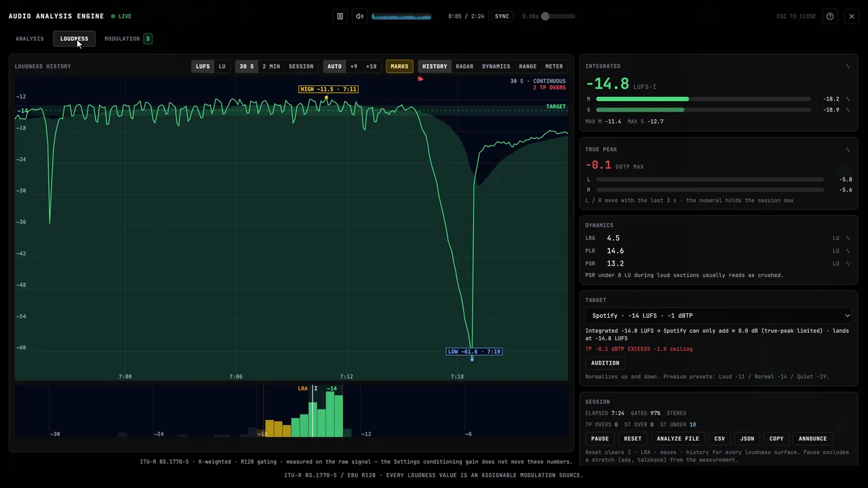
Task: Select the 30 S window
Action: click(x=247, y=66)
